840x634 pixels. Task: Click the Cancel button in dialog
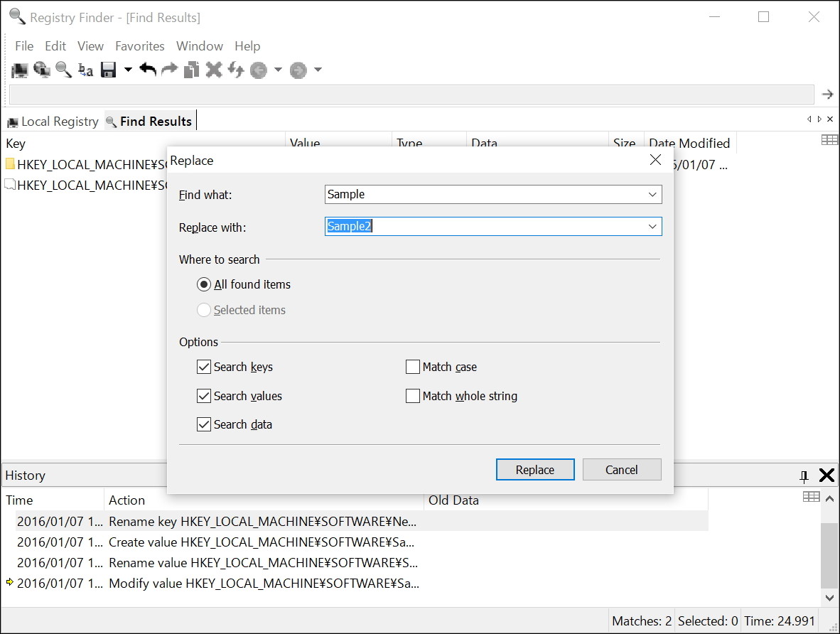pyautogui.click(x=621, y=470)
